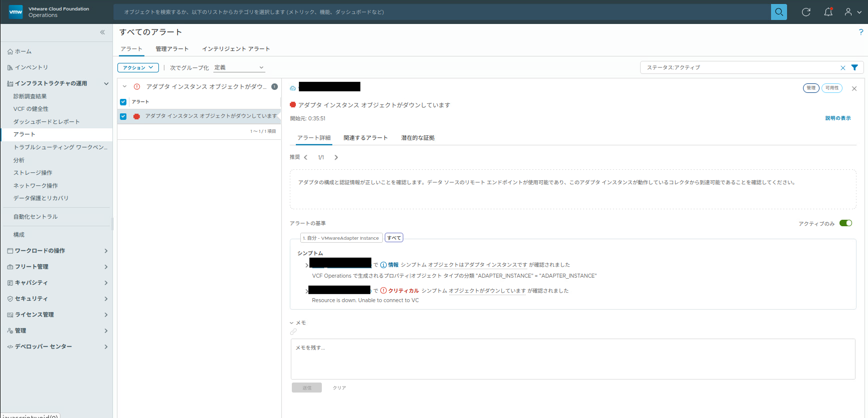
Task: Click the 説明の表示 link
Action: pyautogui.click(x=838, y=118)
